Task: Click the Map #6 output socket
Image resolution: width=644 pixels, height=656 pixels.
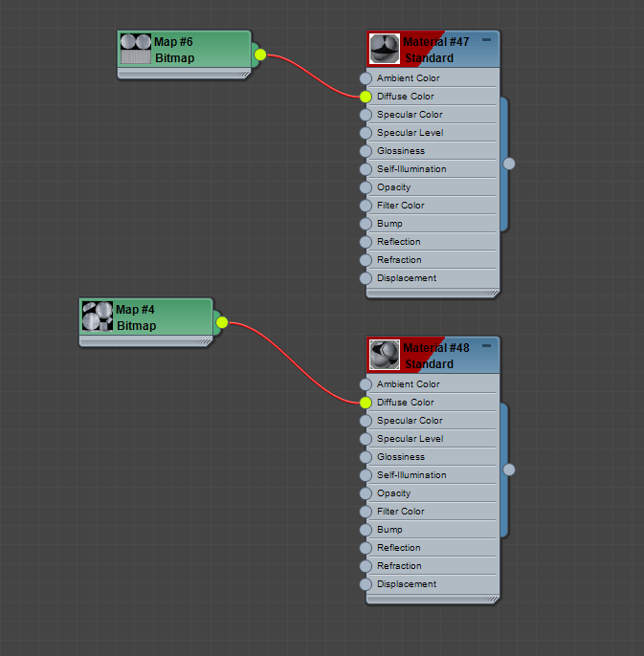Action: [x=260, y=55]
